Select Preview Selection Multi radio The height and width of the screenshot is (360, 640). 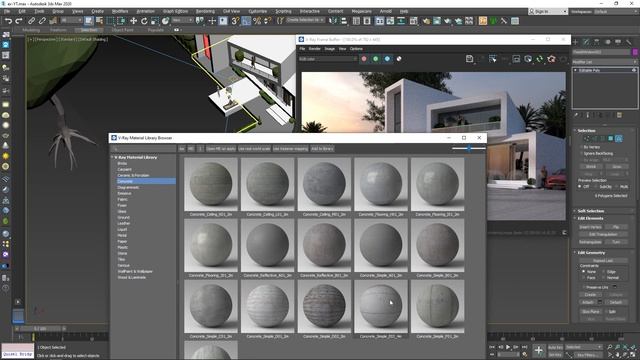coord(616,187)
